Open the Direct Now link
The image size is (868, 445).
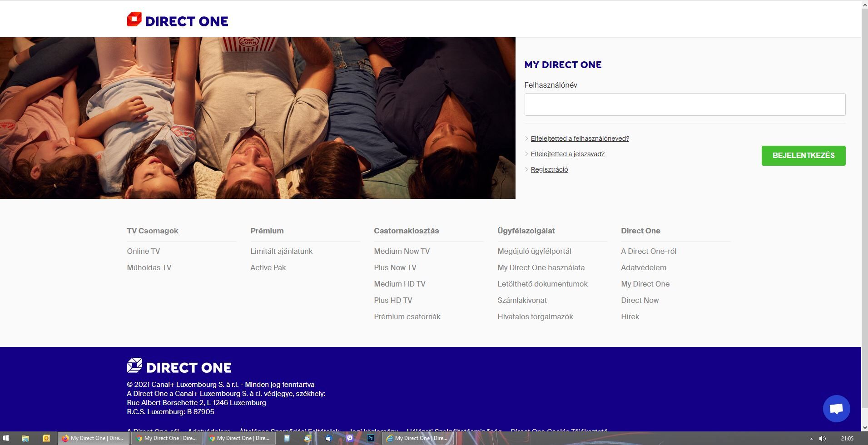[x=640, y=300]
